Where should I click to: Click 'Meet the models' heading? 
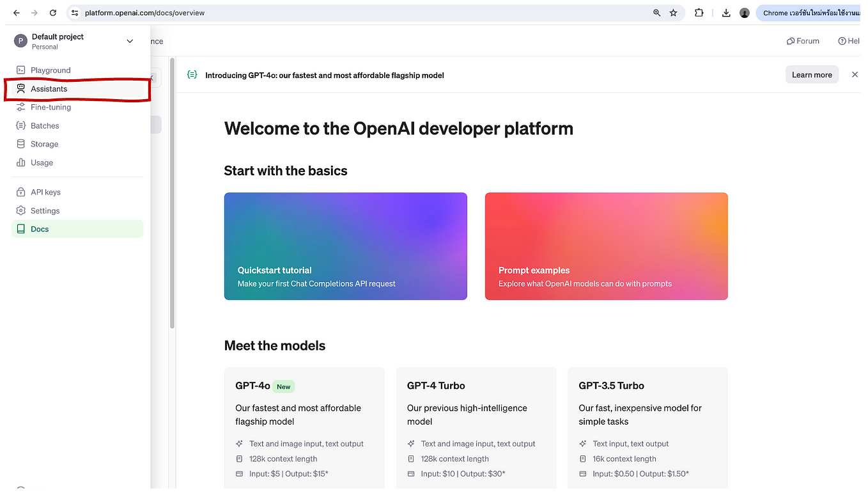(x=275, y=345)
